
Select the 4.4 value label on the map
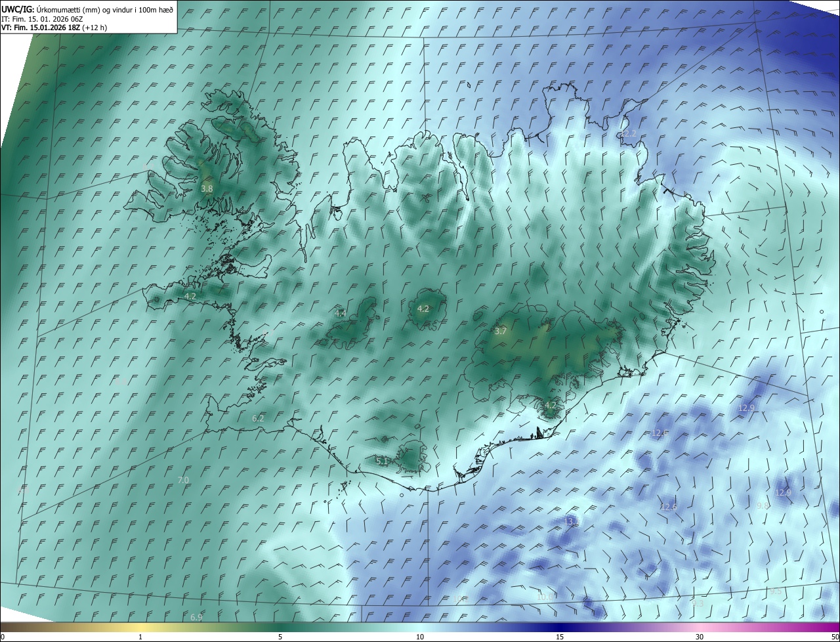pyautogui.click(x=341, y=313)
